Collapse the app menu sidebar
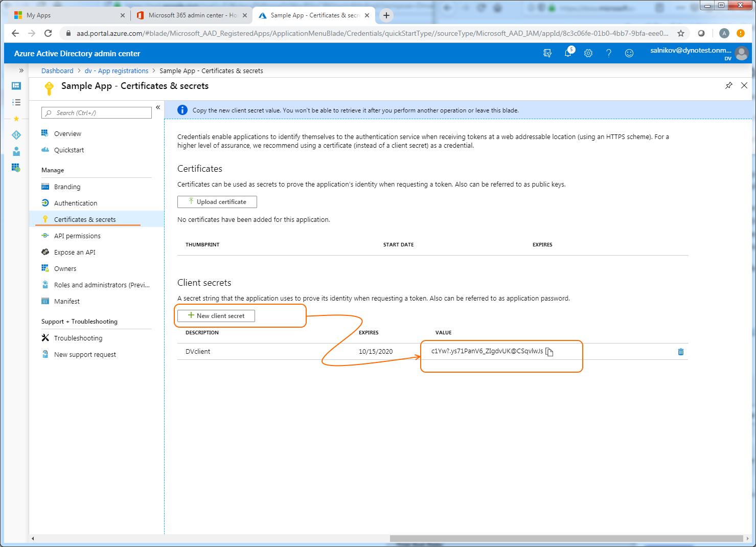The height and width of the screenshot is (547, 756). [158, 107]
